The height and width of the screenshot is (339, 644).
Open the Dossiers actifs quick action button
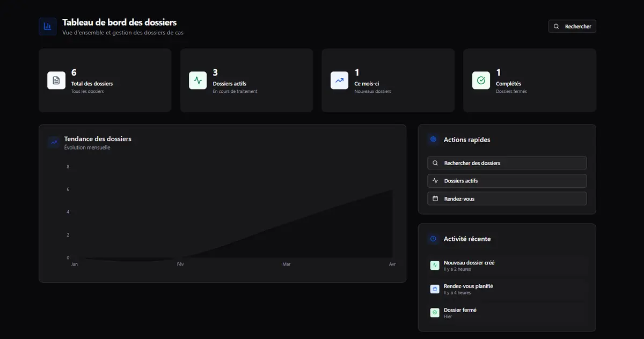[507, 181]
